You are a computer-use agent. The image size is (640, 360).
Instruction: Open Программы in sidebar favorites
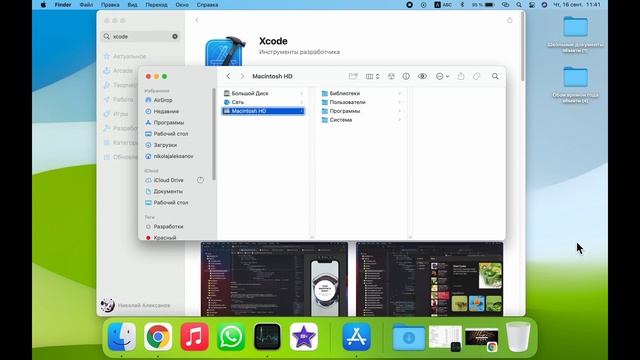click(x=169, y=122)
